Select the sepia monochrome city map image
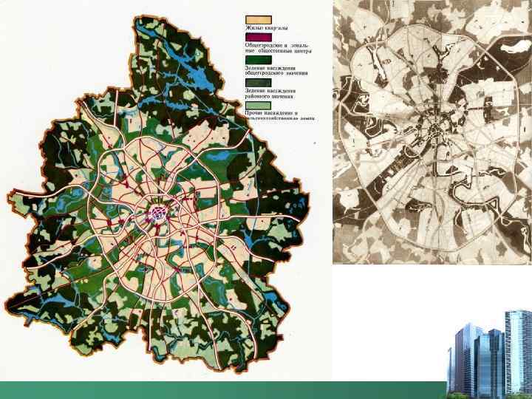532x399 pixels. [432, 132]
